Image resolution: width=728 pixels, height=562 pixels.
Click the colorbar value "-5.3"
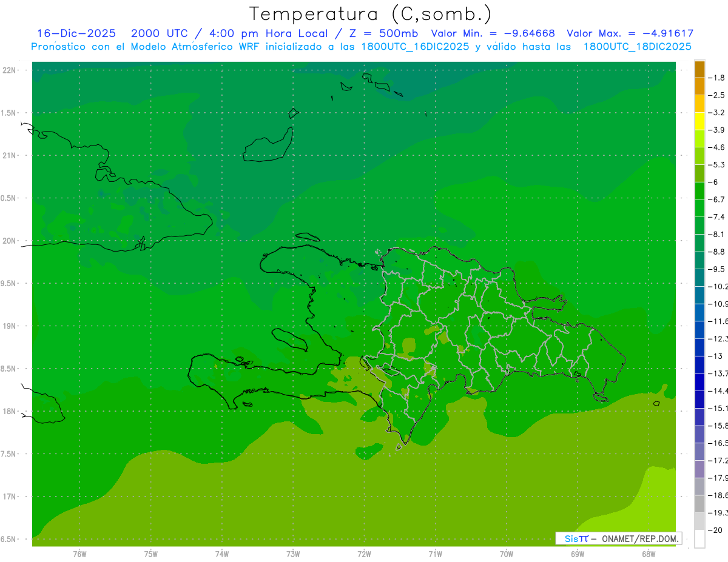pos(716,165)
